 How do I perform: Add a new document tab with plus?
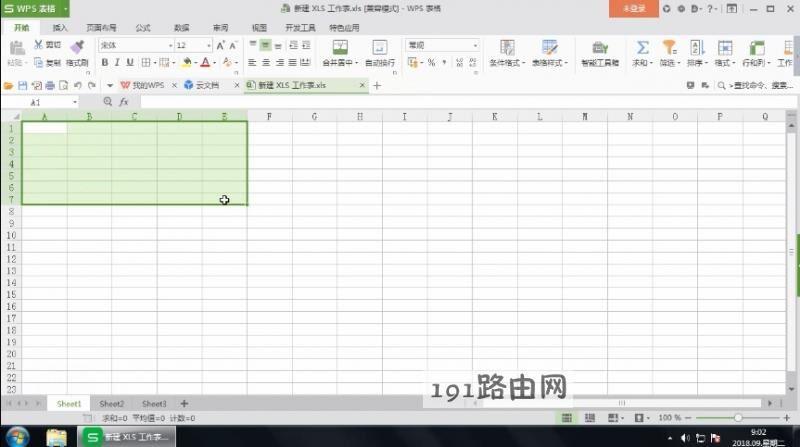[x=377, y=85]
